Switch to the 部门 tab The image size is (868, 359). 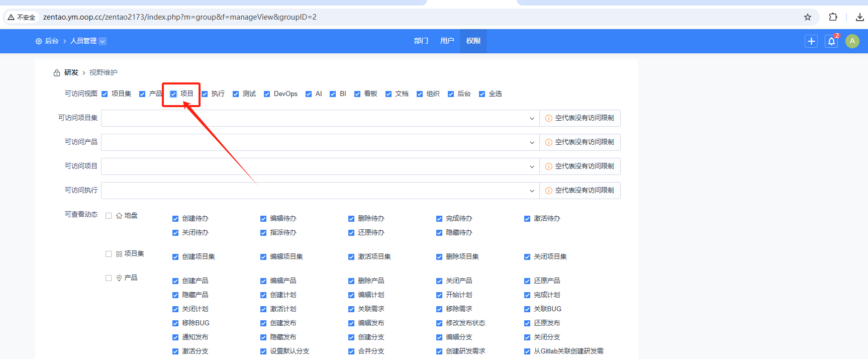[x=421, y=41]
